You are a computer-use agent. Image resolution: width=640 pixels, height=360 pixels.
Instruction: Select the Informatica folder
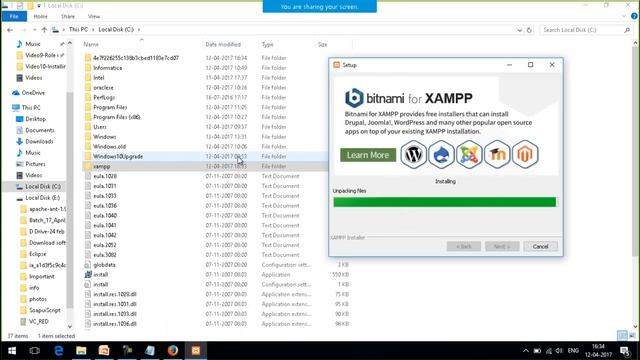click(x=107, y=68)
